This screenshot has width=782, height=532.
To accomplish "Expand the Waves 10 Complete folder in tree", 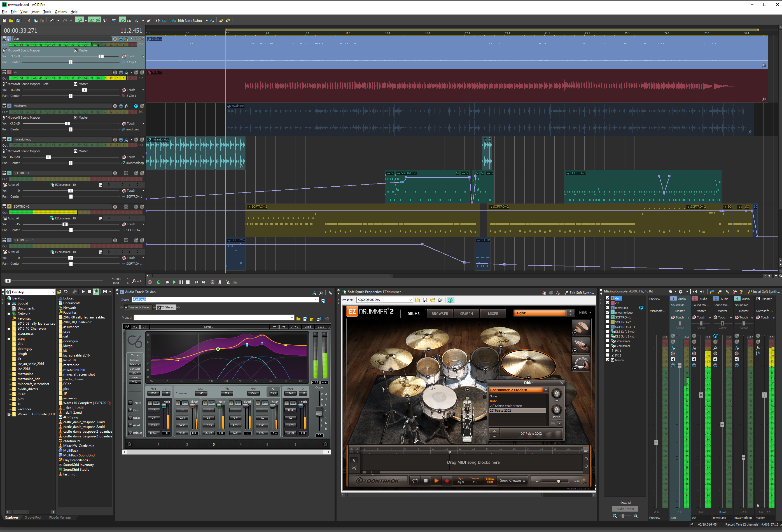I will click(x=9, y=415).
